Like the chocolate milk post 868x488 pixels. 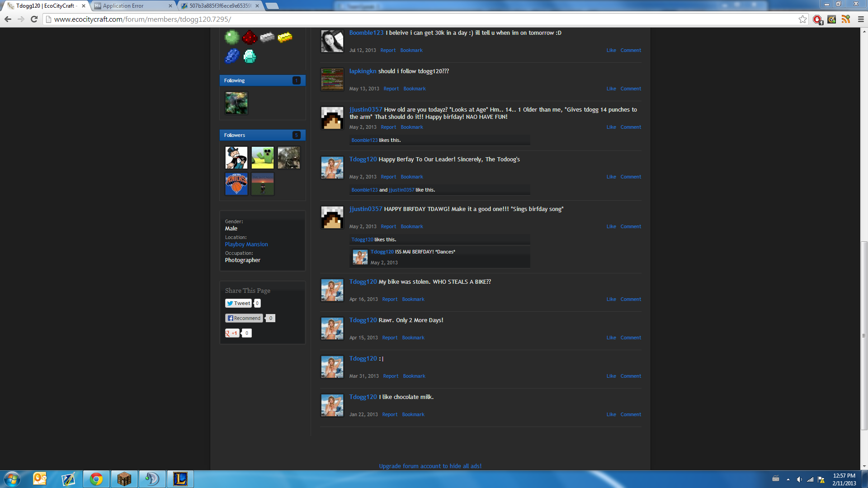click(611, 415)
